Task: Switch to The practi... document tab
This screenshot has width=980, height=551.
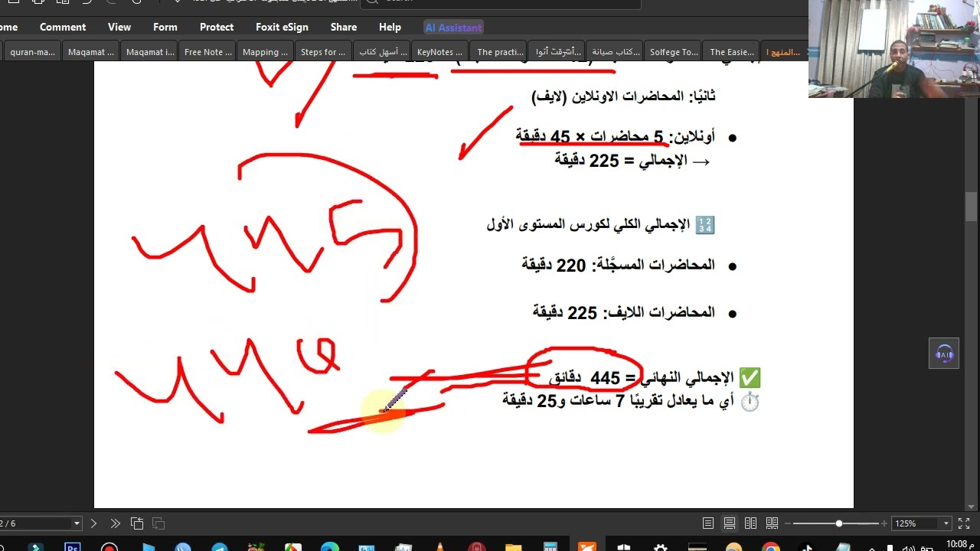Action: click(x=499, y=52)
